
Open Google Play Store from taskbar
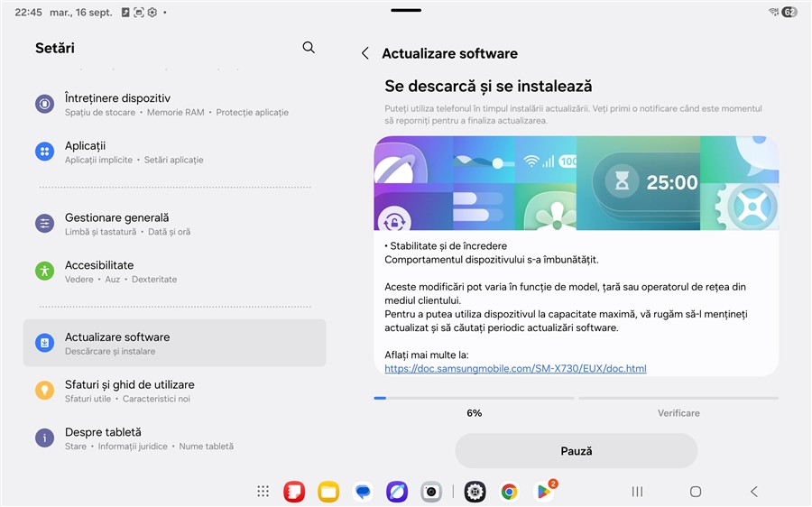click(x=544, y=492)
